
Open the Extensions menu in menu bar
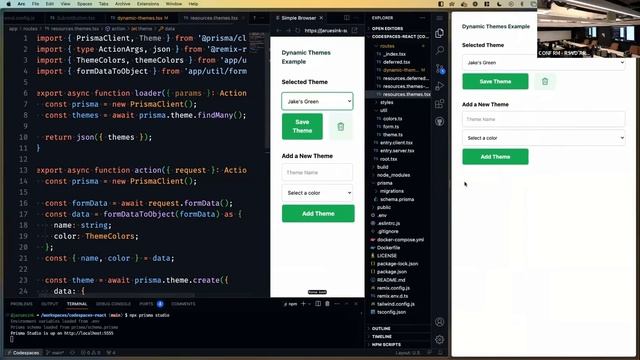[x=148, y=4]
